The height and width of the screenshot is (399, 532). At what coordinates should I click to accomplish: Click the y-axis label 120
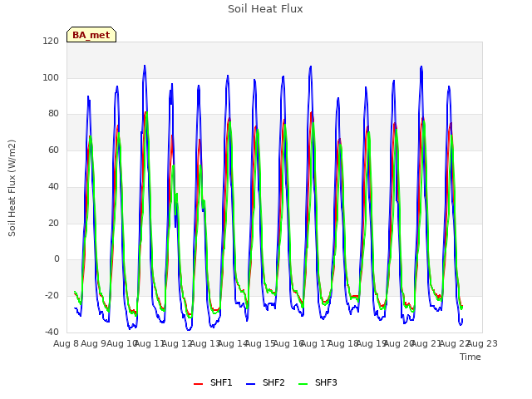click(51, 41)
